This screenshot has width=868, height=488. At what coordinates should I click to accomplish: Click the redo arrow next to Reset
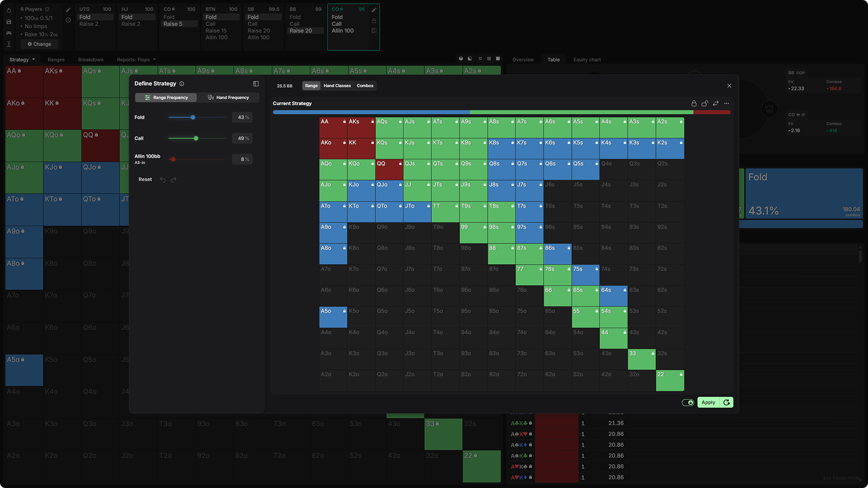[174, 179]
